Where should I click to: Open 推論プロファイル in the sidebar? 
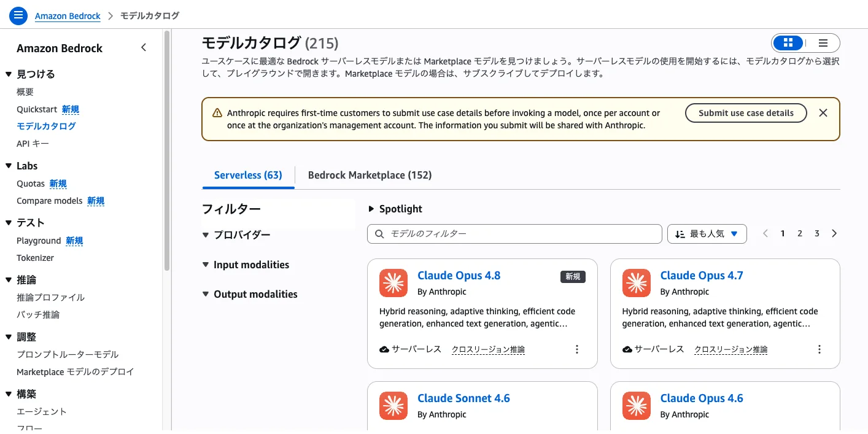point(50,297)
